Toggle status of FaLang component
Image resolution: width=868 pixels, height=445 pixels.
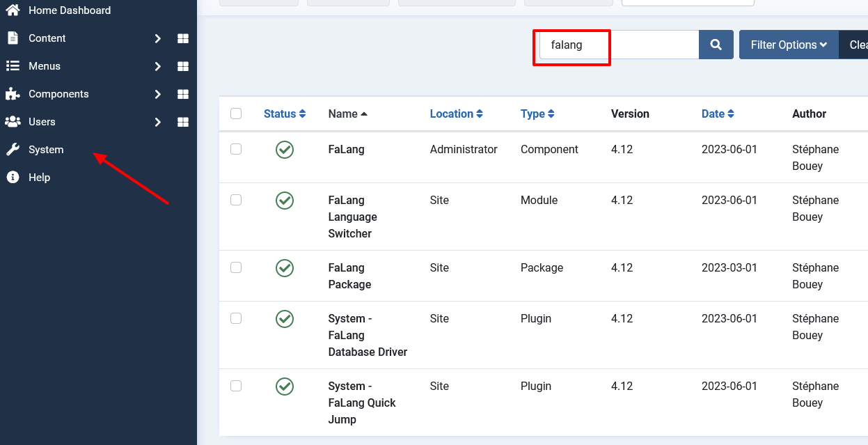285,150
